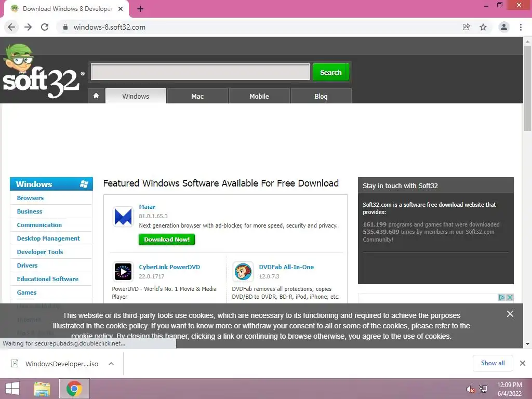Open Games category

[26, 292]
